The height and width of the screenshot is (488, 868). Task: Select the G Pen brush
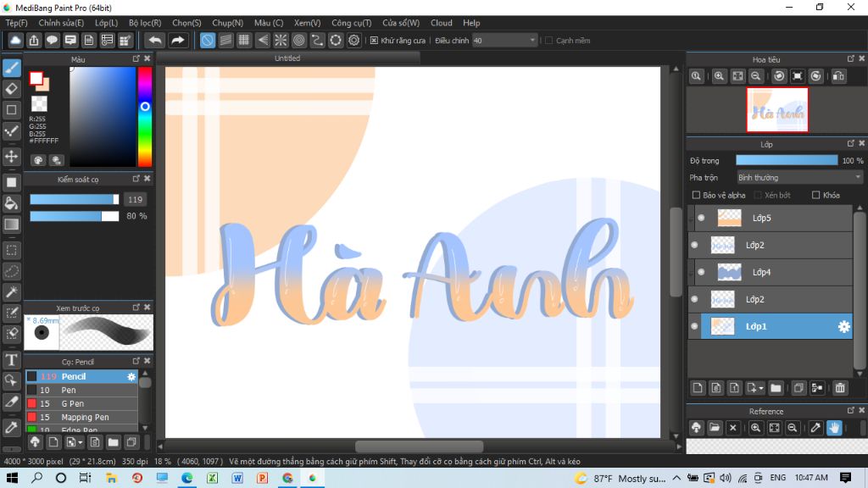81,404
